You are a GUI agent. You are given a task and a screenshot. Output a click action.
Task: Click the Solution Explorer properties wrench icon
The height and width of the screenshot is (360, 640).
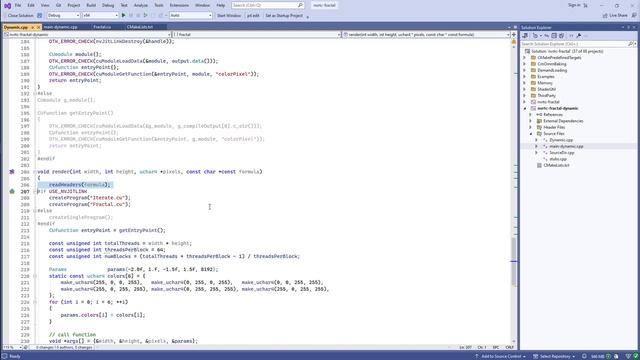click(579, 36)
